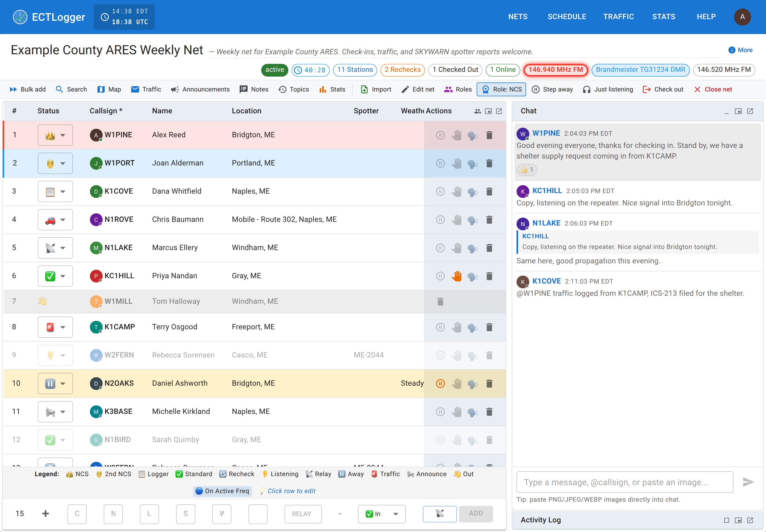
Task: Delete N2OAKS row with trash icon
Action: point(489,383)
